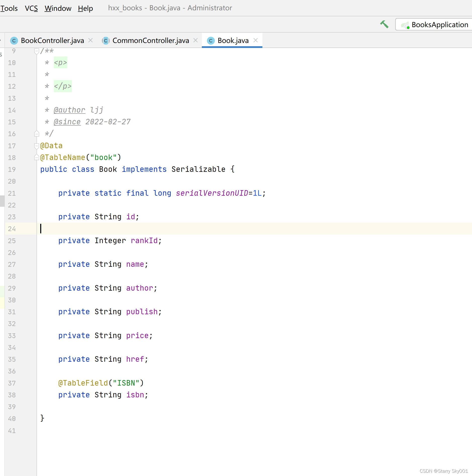Screen dimensions: 472x476
Task: Switch to the BookController.java tab
Action: [52, 40]
